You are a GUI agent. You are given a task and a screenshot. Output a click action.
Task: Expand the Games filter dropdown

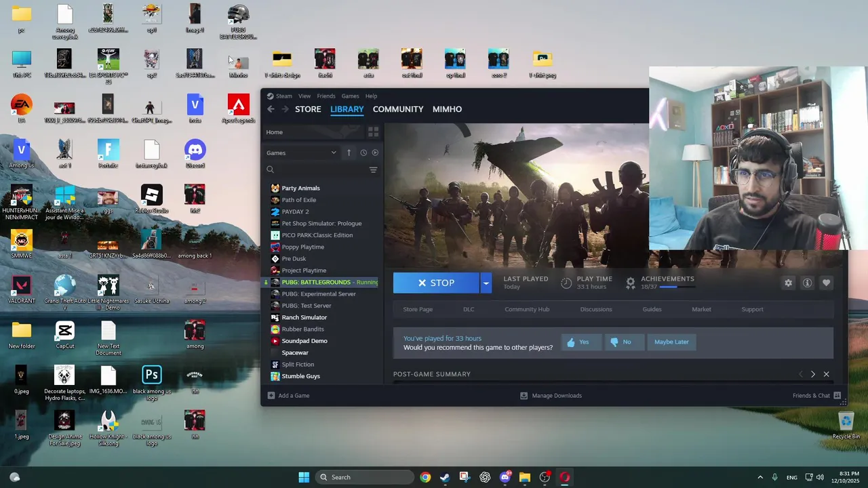click(x=301, y=153)
